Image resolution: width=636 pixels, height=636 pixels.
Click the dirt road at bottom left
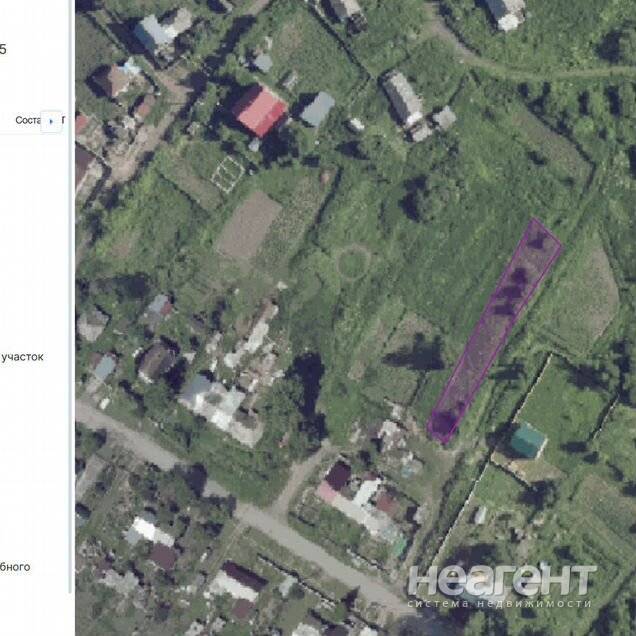(x=150, y=455)
